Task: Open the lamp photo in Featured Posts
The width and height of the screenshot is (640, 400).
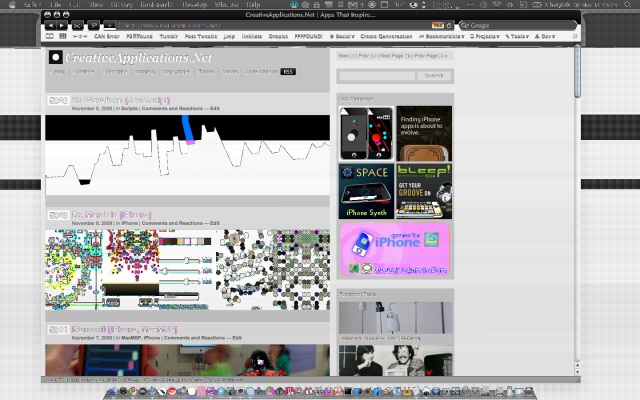Action: pyautogui.click(x=396, y=318)
